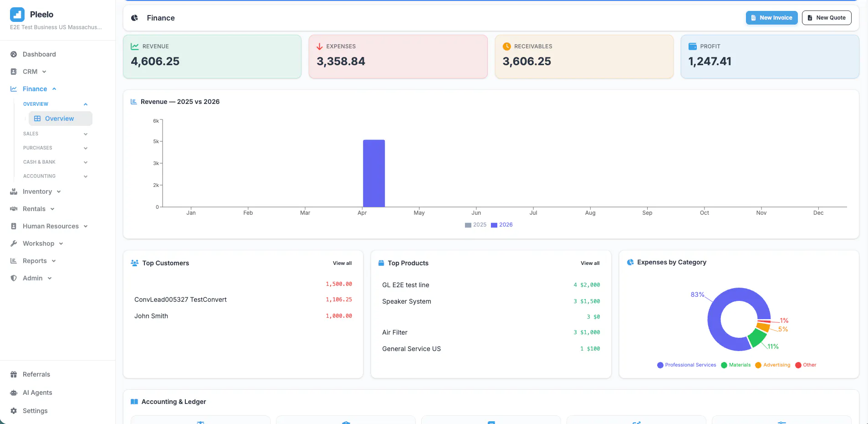Image resolution: width=868 pixels, height=424 pixels.
Task: Toggle 2026 series in chart legend
Action: point(502,225)
